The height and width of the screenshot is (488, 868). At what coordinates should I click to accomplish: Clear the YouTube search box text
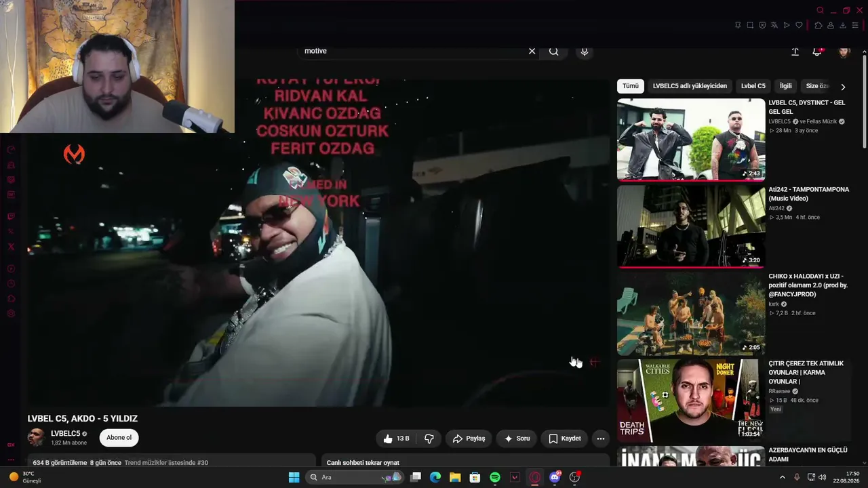[x=532, y=52]
